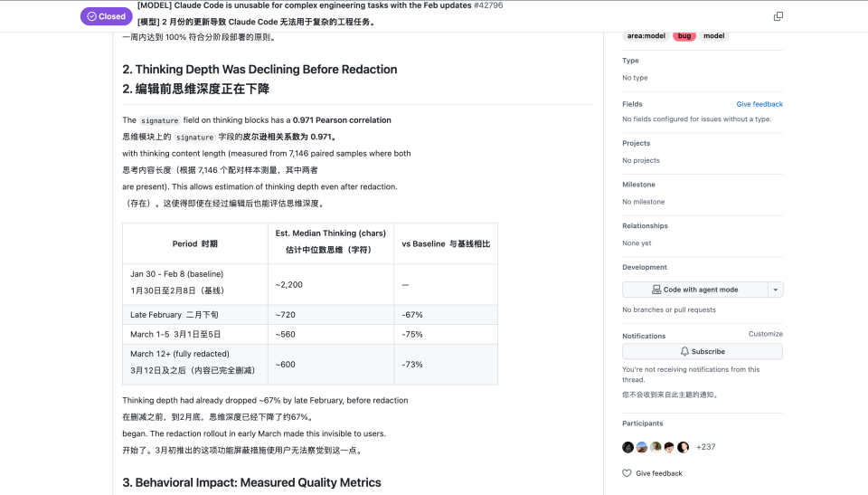The image size is (868, 495).
Task: Click the 0.971 Pearson correlation bold text
Action: point(342,120)
